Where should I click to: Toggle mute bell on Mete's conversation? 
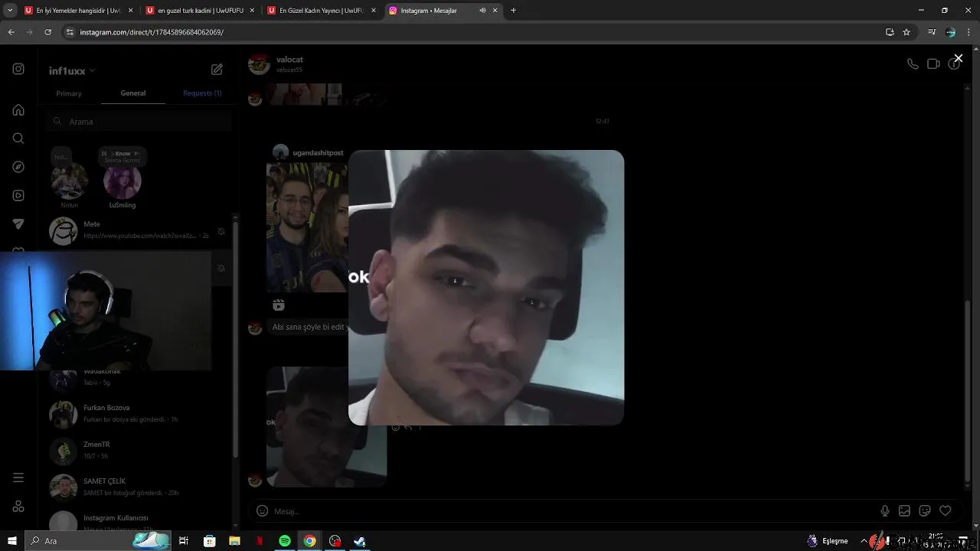click(221, 231)
